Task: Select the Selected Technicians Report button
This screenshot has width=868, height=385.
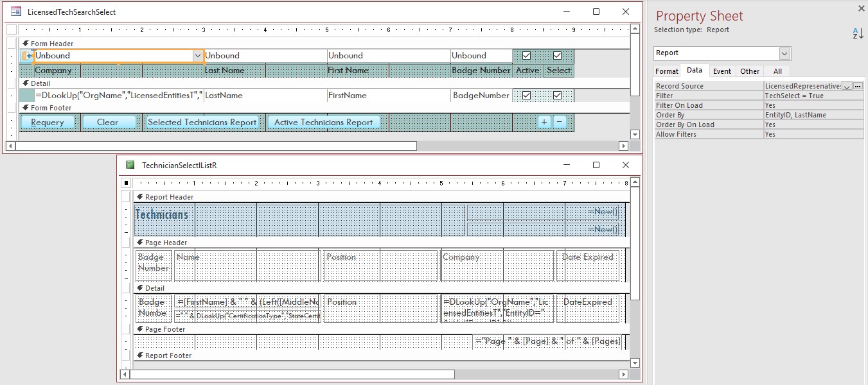Action: (x=202, y=122)
